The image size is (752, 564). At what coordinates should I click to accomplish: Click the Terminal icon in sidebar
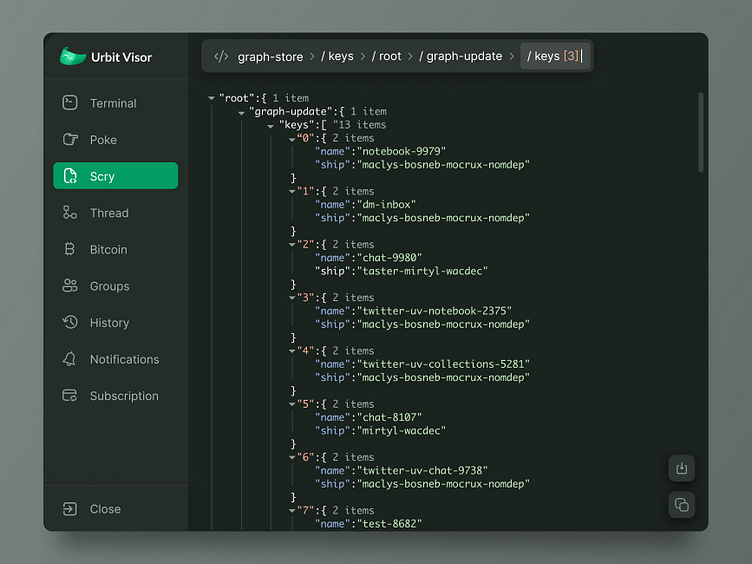[70, 103]
